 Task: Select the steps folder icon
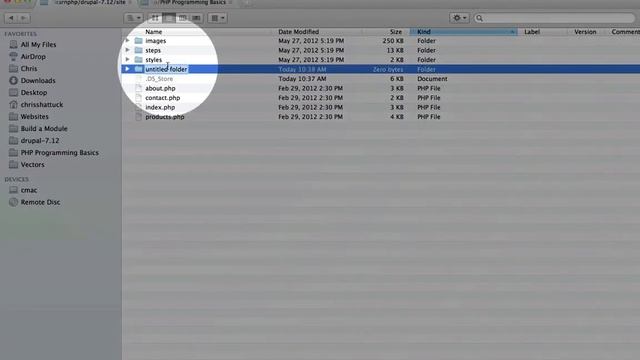coord(138,50)
